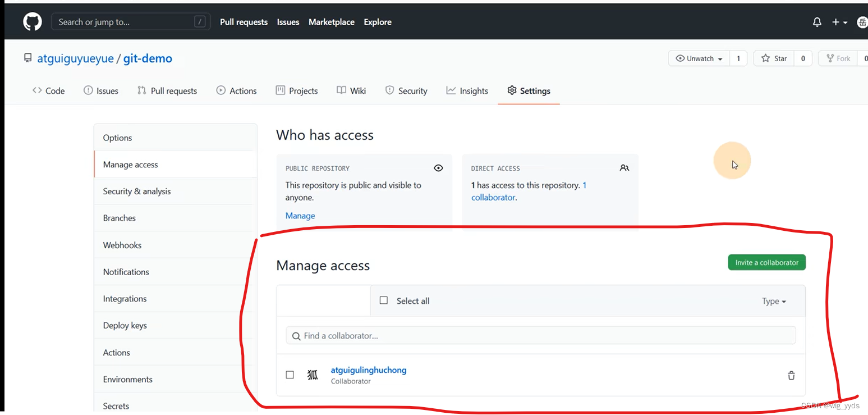Screen dimensions: 868x415
Task: Switch to the Code tab
Action: click(48, 90)
